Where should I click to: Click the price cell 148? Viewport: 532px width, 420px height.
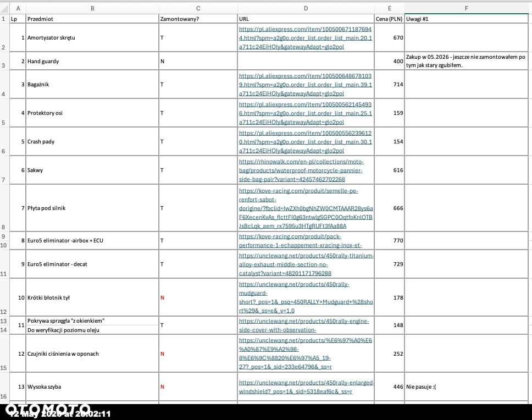coord(390,325)
